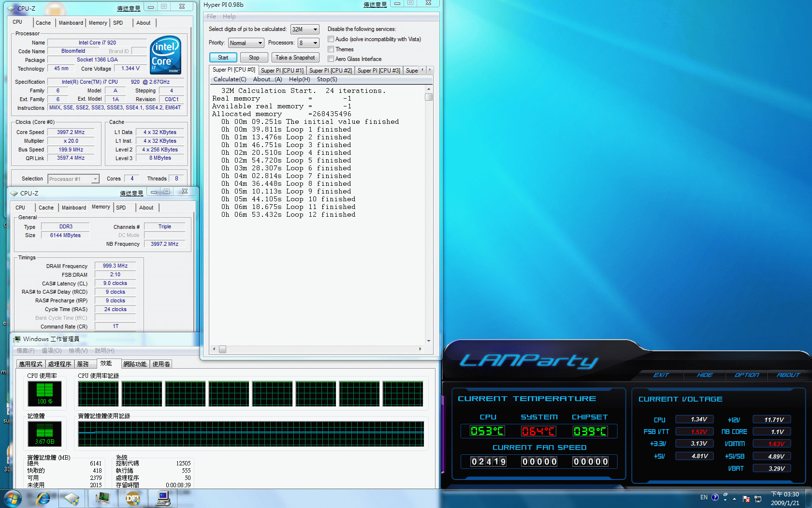812x508 pixels.
Task: Open the Hyper PI taskbar icon
Action: pos(163,498)
